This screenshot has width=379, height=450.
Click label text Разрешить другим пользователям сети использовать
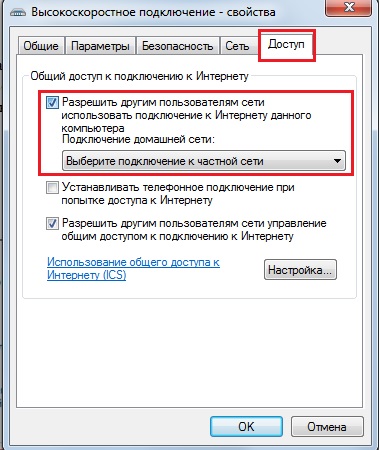tap(186, 115)
